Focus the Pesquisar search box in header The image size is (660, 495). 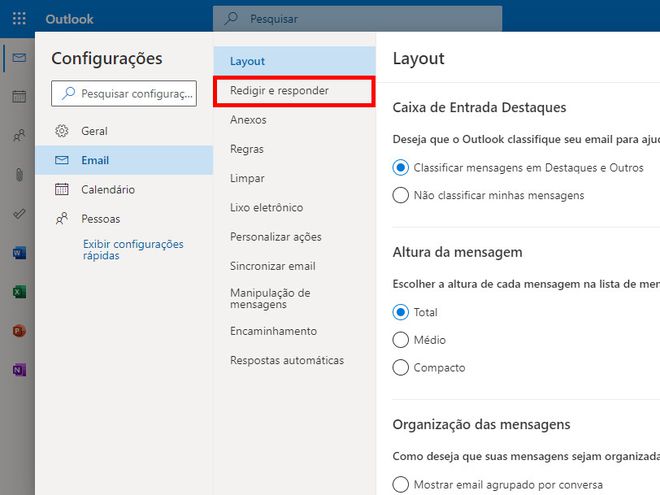[x=357, y=19]
